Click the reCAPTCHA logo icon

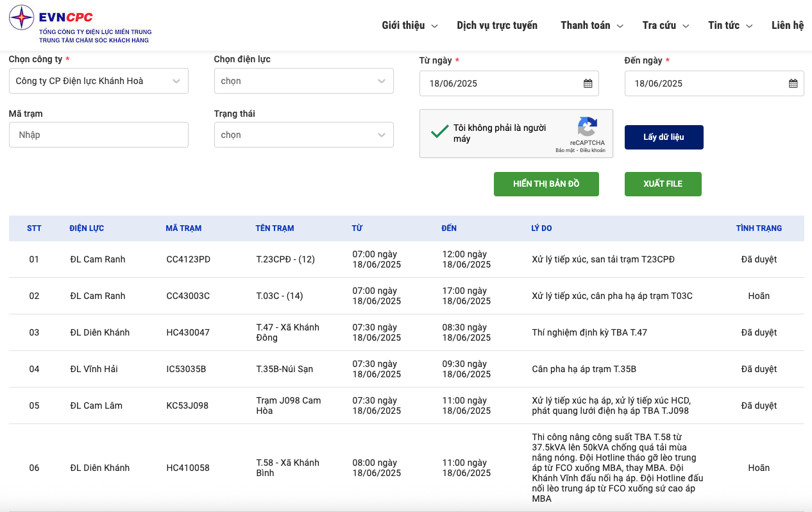click(x=587, y=126)
